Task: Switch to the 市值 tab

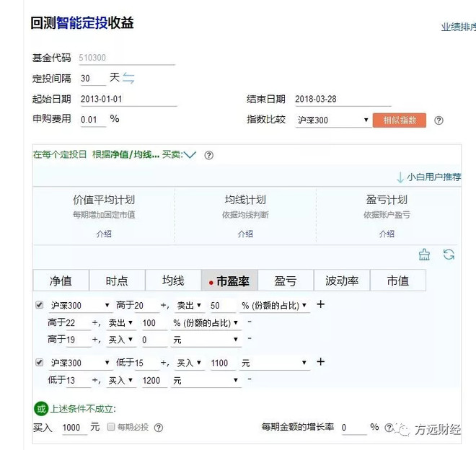Action: click(x=398, y=281)
